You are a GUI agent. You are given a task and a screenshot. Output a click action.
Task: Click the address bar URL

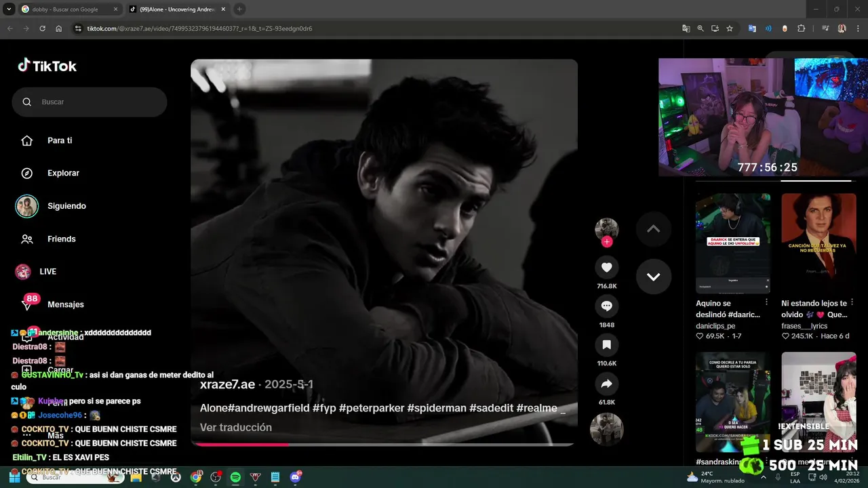(x=199, y=28)
